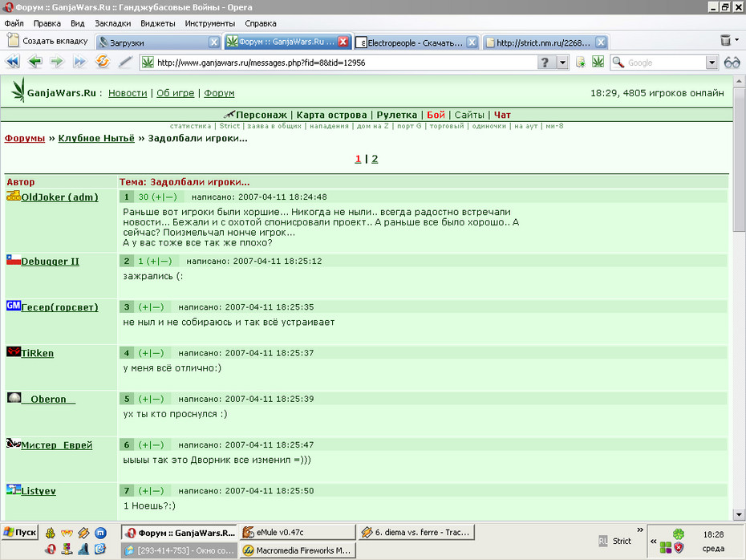Open the search engine dropdown arrow
Viewport: 746px width, 560px height.
point(712,63)
